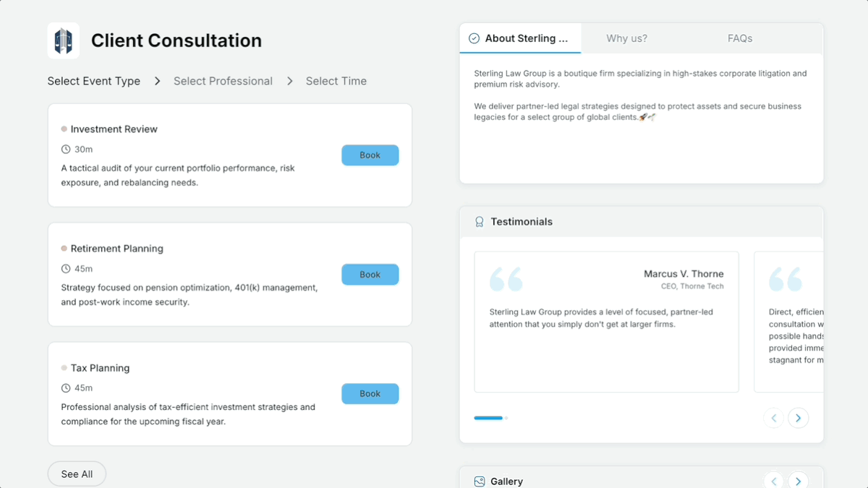Select the inactive pagination dot under testimonials

tap(506, 418)
